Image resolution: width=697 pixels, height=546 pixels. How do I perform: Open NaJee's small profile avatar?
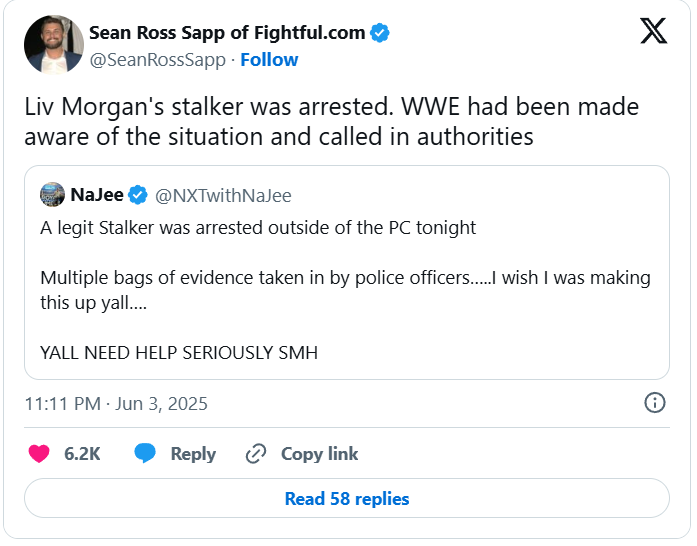pyautogui.click(x=53, y=195)
